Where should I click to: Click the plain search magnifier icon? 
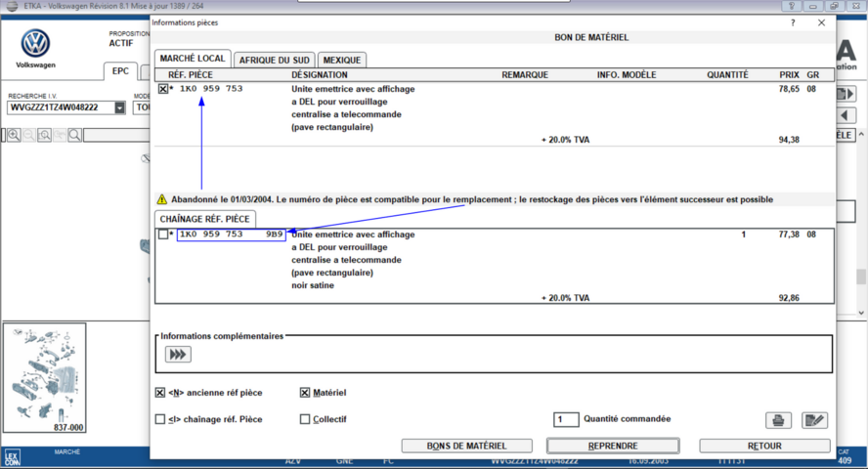pos(74,135)
